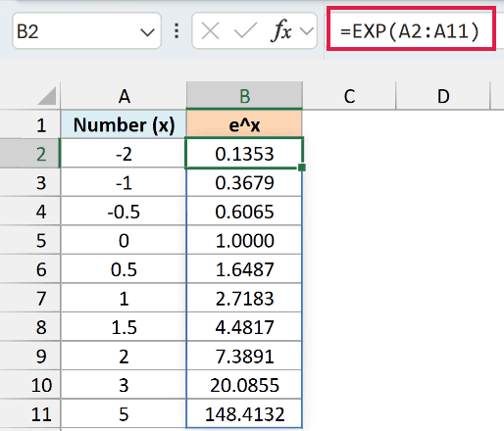This screenshot has width=504, height=431.
Task: Select empty cell C2
Action: click(349, 154)
